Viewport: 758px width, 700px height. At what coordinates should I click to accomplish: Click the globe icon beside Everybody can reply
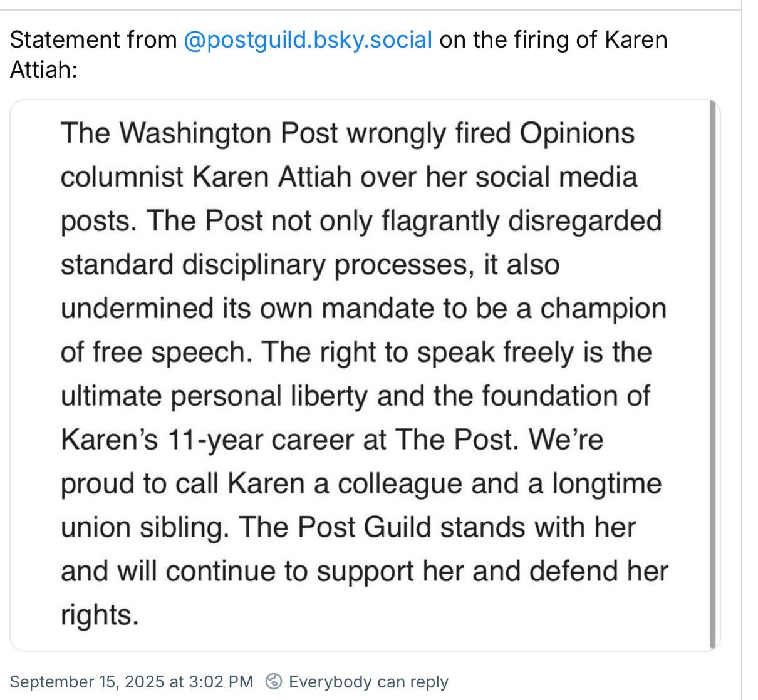[x=274, y=681]
